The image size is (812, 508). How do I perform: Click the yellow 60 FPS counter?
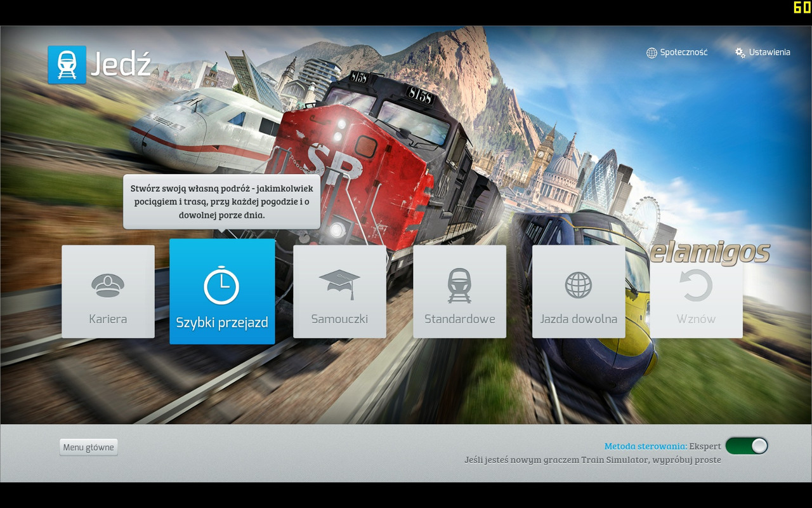coord(802,8)
